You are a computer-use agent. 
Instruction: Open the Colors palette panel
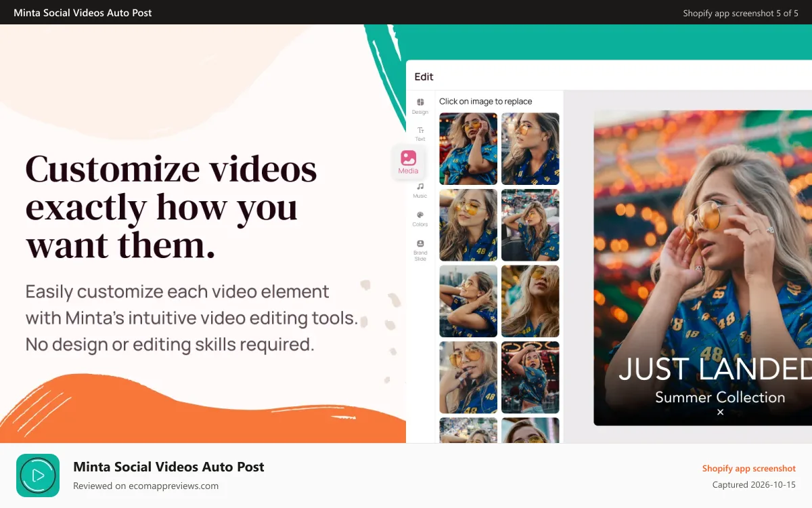click(x=420, y=219)
